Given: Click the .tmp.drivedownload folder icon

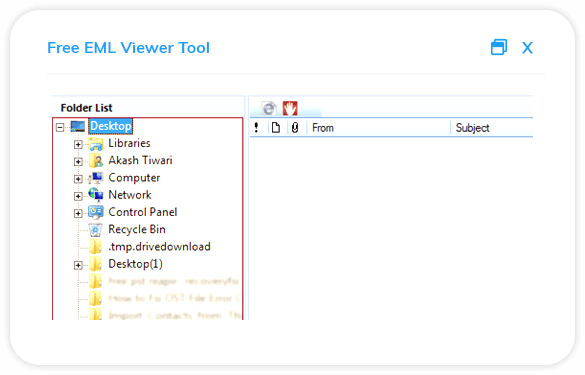Looking at the screenshot, I should pos(96,247).
